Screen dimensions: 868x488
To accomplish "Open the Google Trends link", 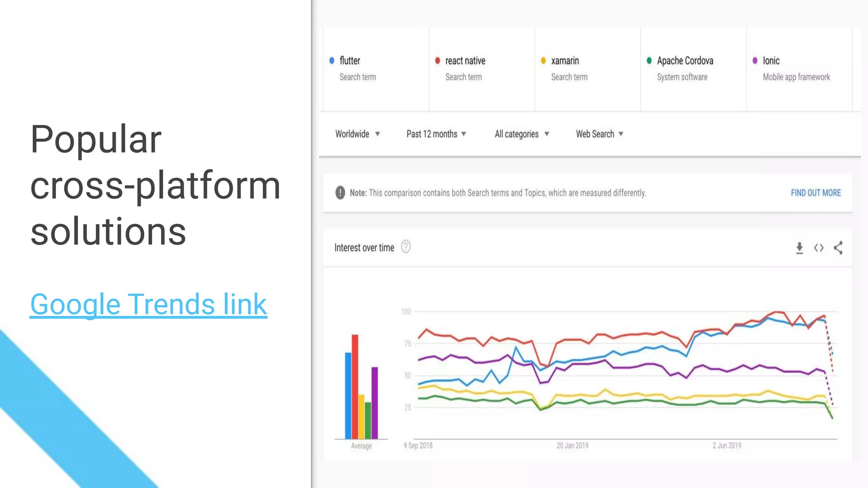I will pos(148,304).
